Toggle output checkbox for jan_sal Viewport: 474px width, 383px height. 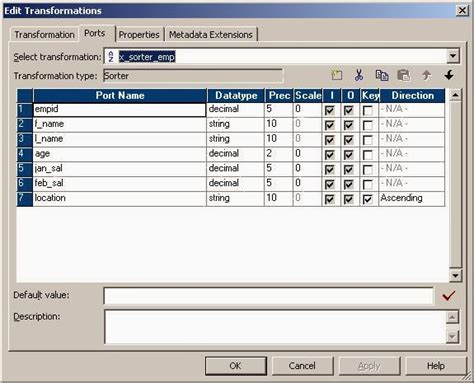coord(349,170)
